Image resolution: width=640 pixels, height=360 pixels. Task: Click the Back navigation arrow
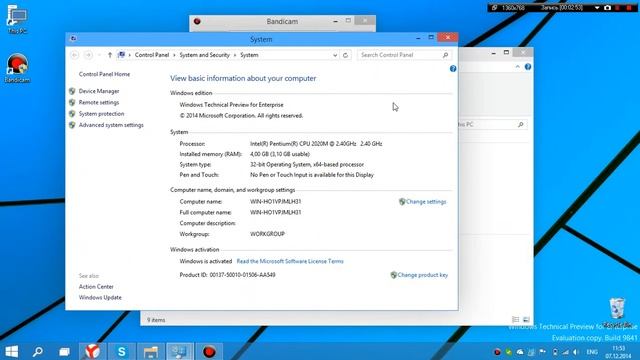pyautogui.click(x=74, y=55)
